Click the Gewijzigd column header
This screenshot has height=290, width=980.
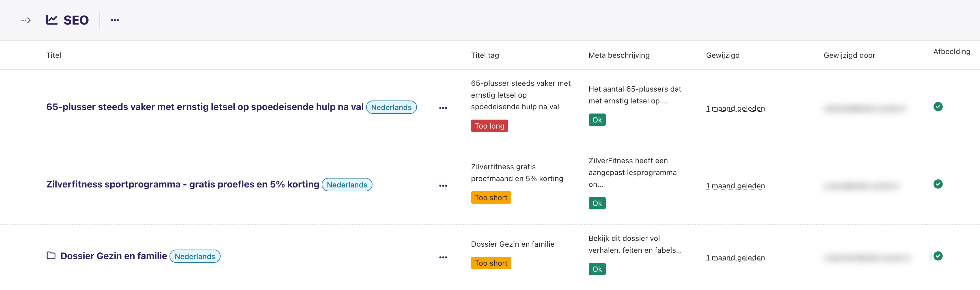pyautogui.click(x=722, y=55)
